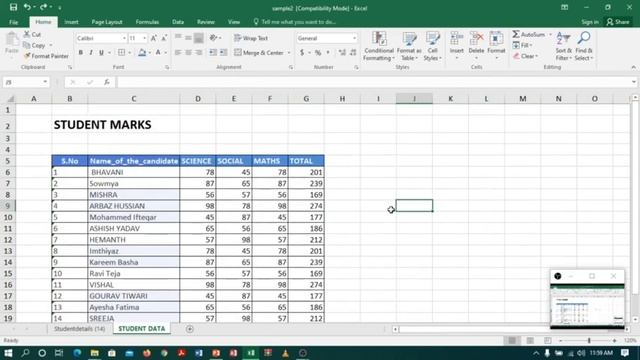Increase the font size

[154, 38]
